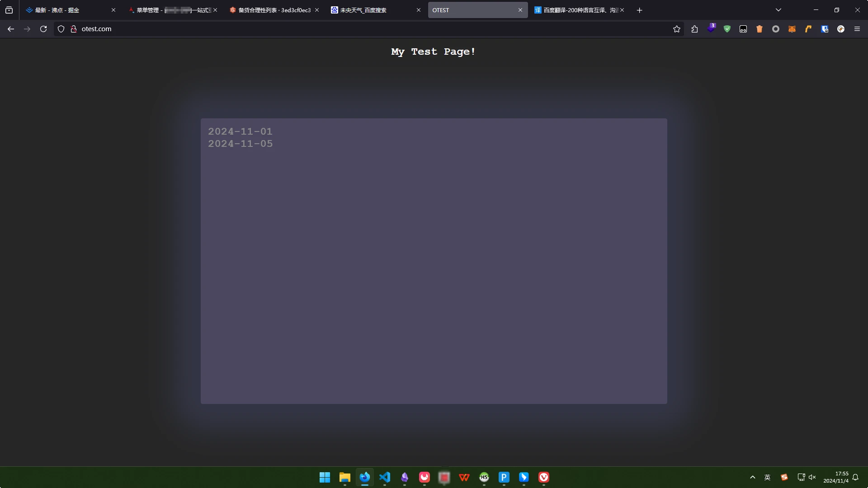Expand the list-all-tabs chevron
The height and width of the screenshot is (488, 868).
(778, 10)
